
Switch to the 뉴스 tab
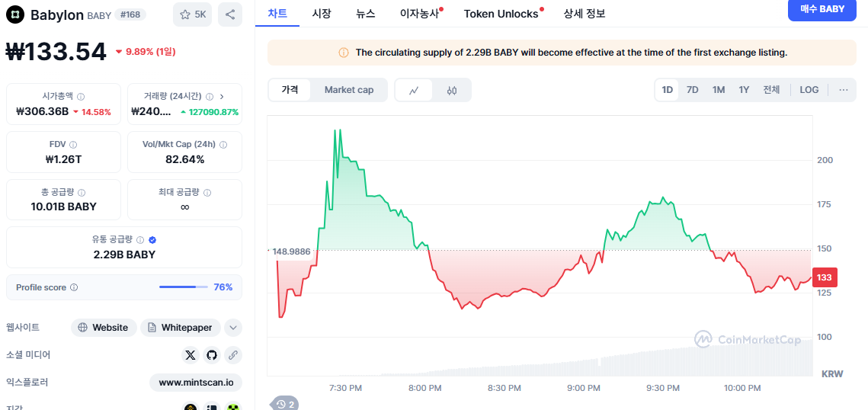tap(366, 13)
